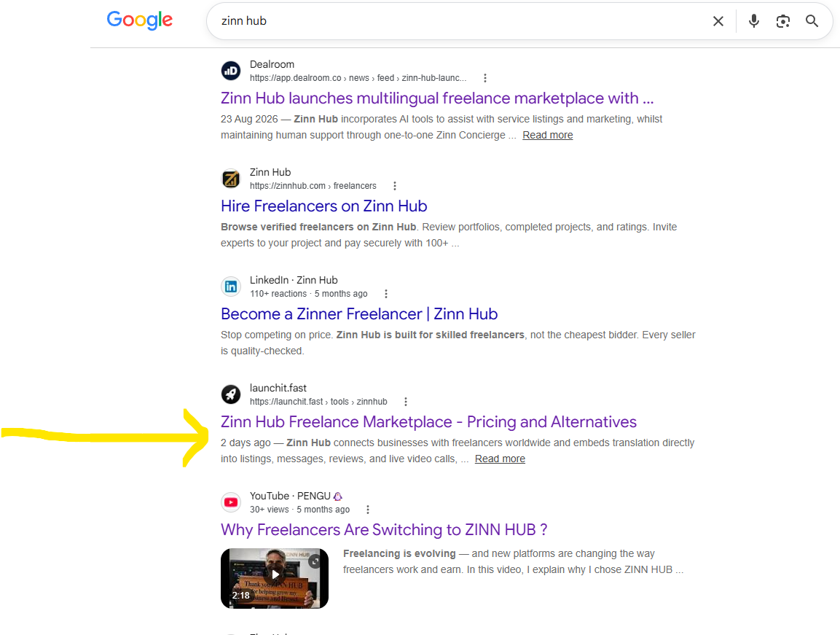This screenshot has height=635, width=840.
Task: Open the three-dot menu for the Dealroom result
Action: coord(485,78)
